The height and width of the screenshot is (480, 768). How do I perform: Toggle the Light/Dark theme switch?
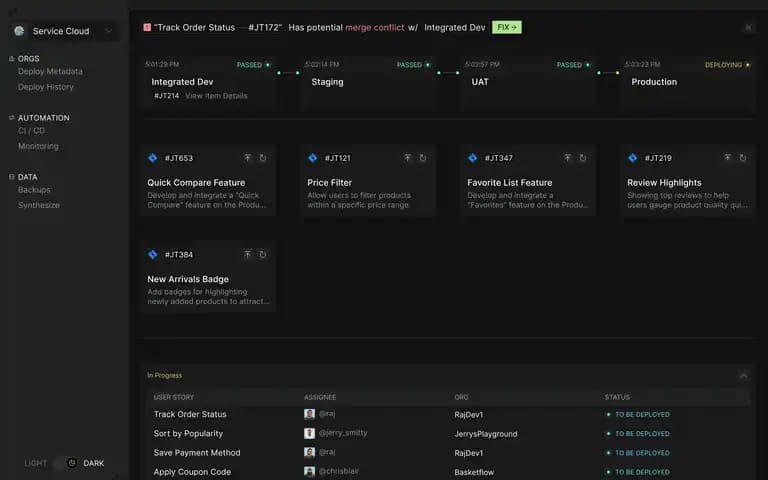coord(66,463)
